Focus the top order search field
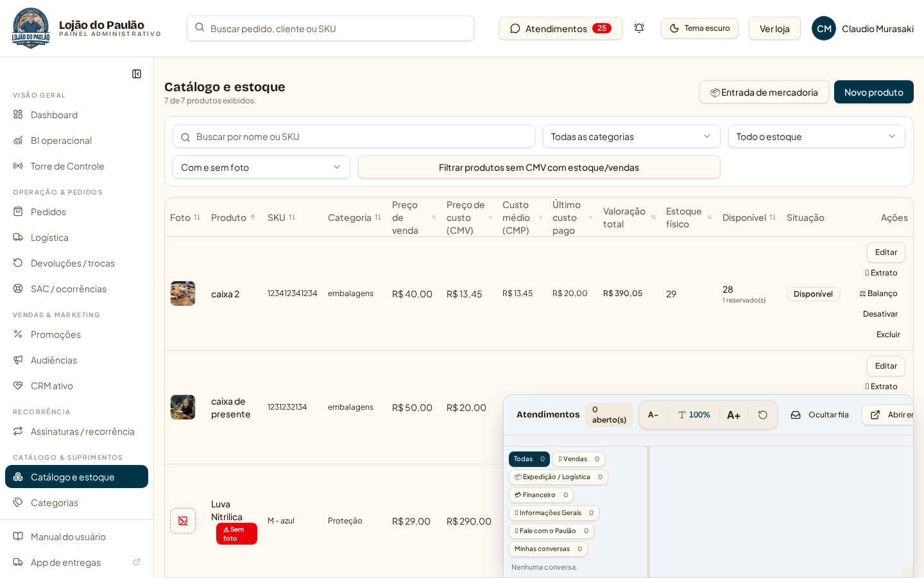Viewport: 924px width, 578px height. tap(330, 28)
